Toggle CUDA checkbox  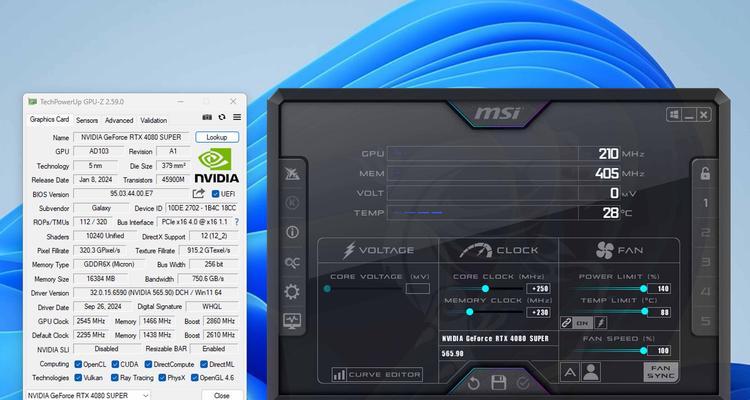(115, 364)
